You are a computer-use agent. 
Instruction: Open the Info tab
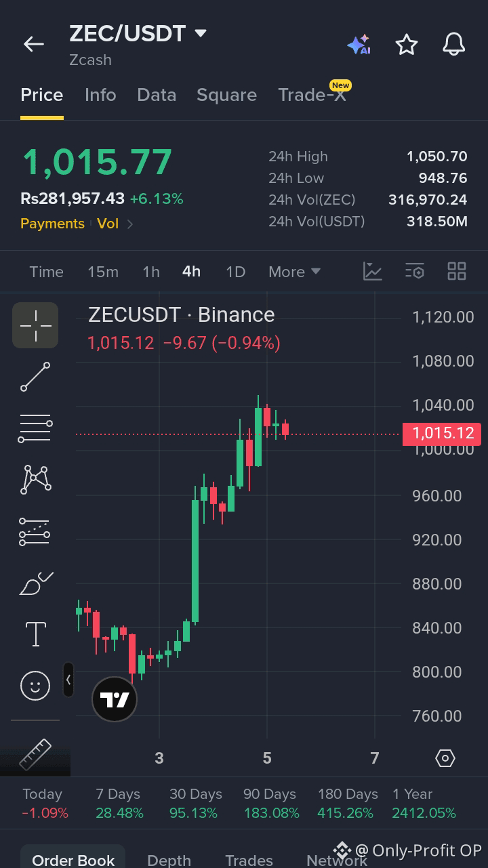point(100,95)
